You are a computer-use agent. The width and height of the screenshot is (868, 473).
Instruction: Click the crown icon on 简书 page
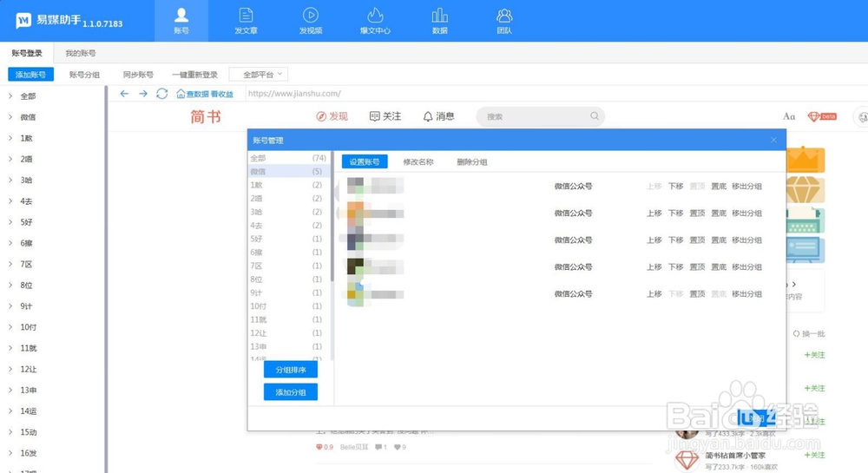coord(805,161)
